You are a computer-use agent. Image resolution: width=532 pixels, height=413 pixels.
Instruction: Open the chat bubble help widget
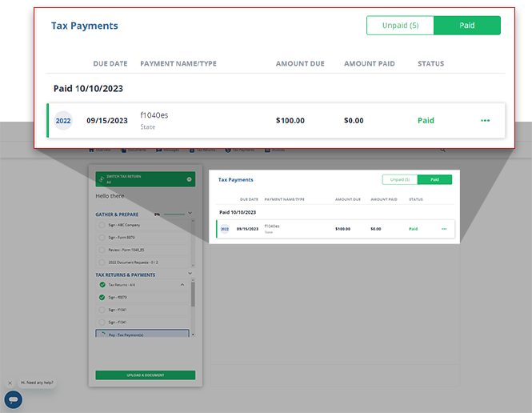[x=14, y=399]
